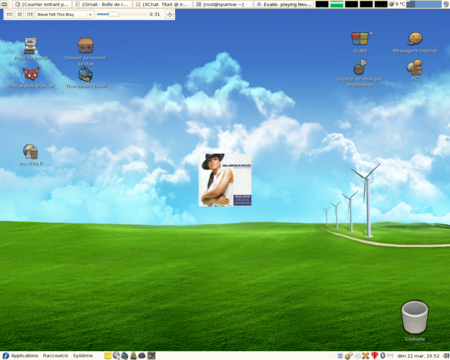The width and height of the screenshot is (450, 360).
Task: Click third button in Exaile mini player
Action: click(x=30, y=14)
